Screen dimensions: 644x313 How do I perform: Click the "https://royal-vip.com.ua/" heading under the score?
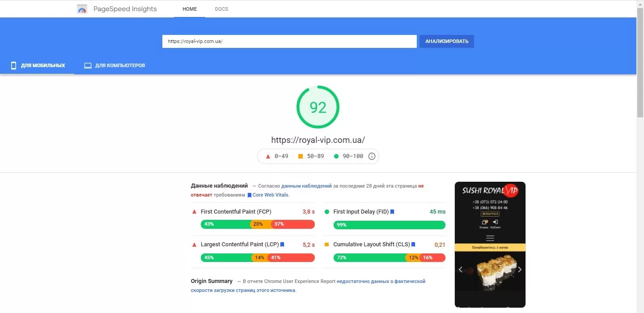(x=318, y=140)
